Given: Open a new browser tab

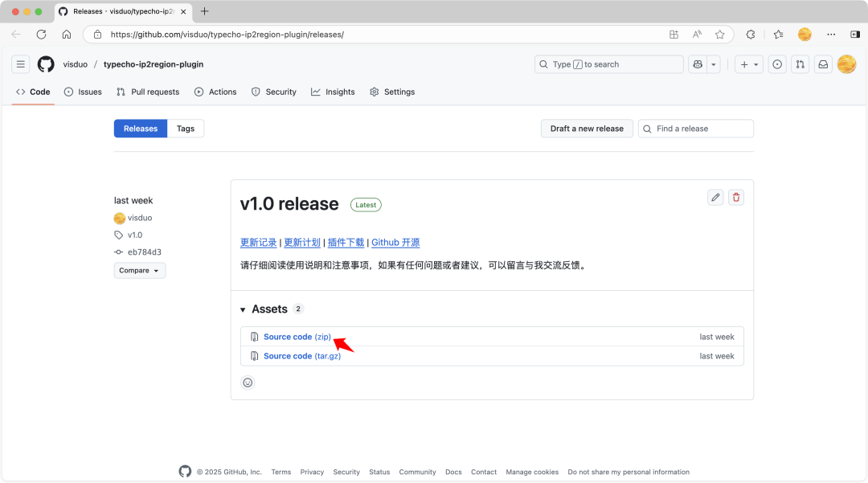Looking at the screenshot, I should tap(205, 11).
